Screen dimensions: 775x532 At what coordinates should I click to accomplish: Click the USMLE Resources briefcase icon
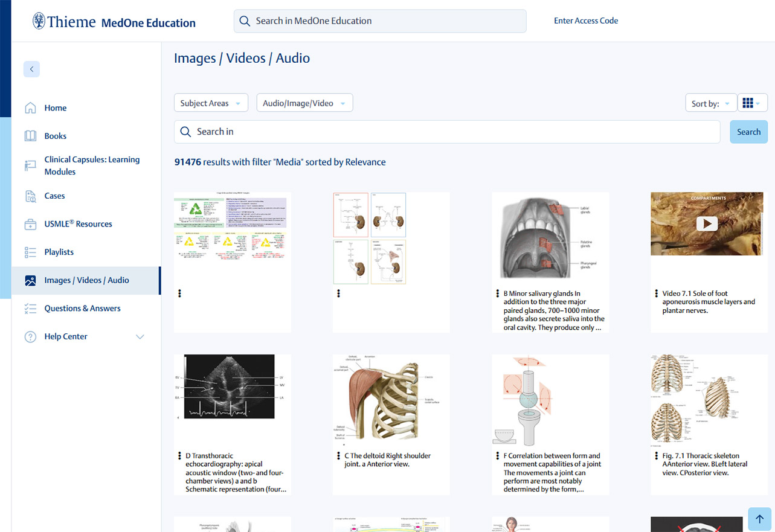30,224
